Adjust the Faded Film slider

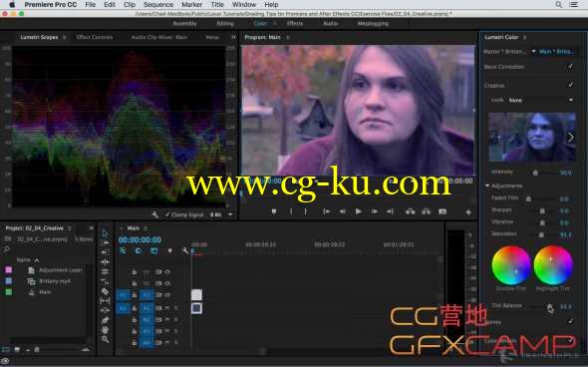(x=528, y=198)
